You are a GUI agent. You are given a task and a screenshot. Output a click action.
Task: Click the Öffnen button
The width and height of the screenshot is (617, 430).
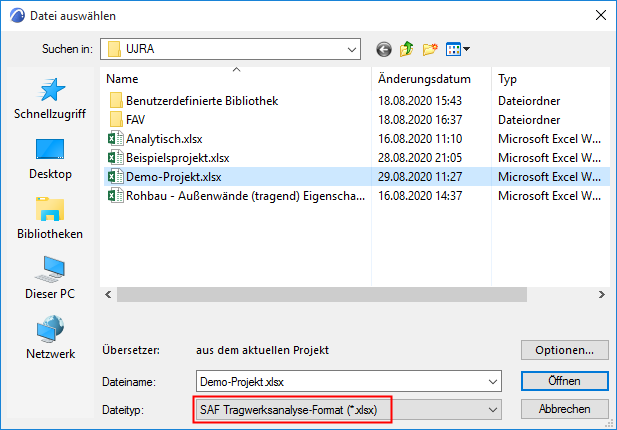565,381
